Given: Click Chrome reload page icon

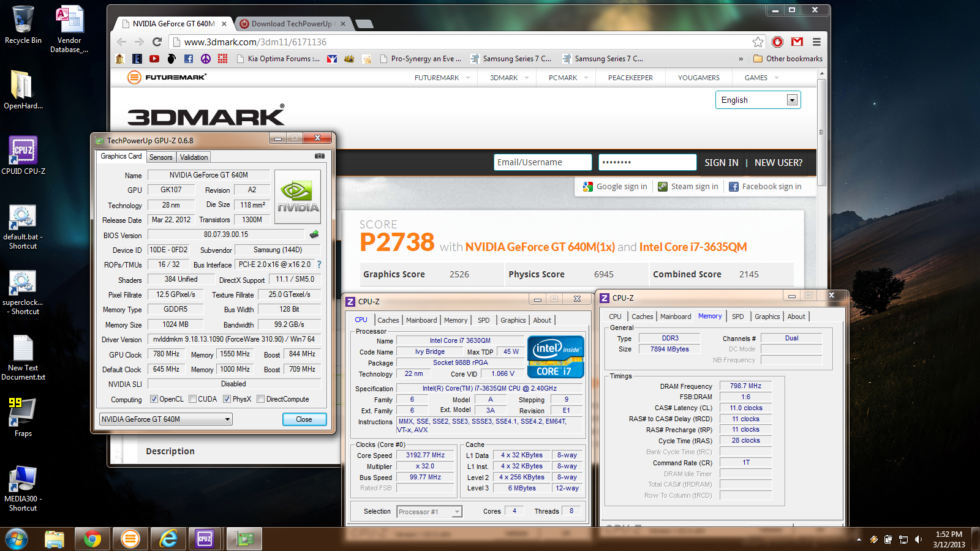Looking at the screenshot, I should [157, 42].
